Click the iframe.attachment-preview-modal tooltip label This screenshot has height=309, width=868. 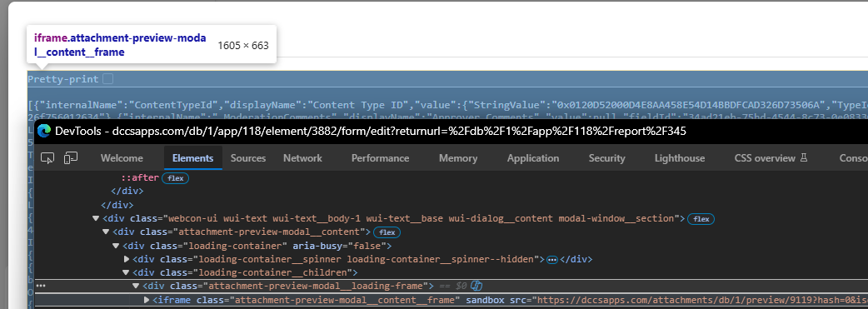[x=120, y=46]
